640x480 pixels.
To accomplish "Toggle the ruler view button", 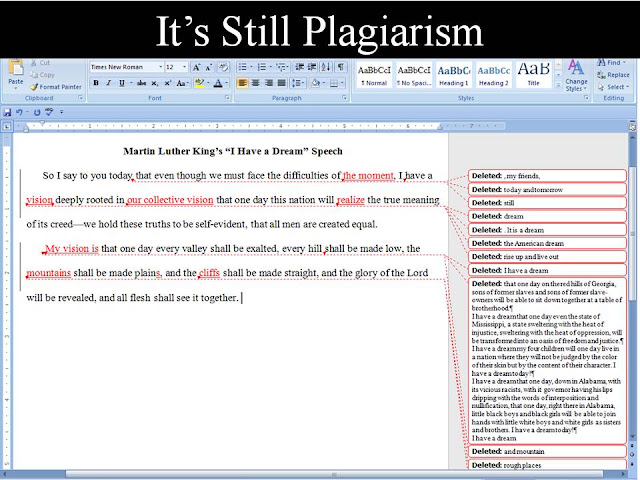I will pyautogui.click(x=632, y=127).
